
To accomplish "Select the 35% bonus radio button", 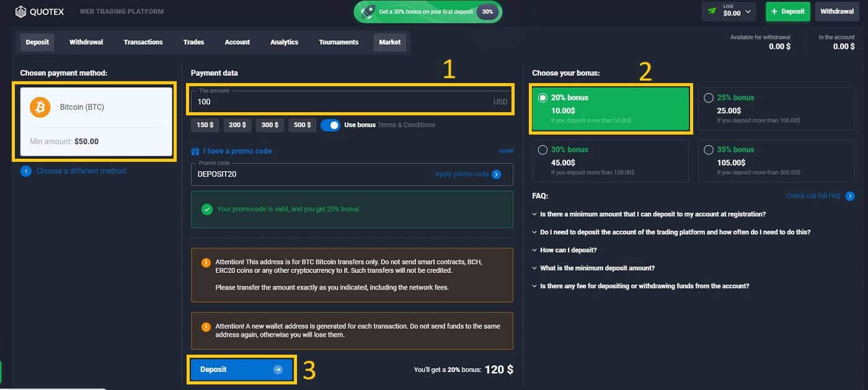I will (x=709, y=149).
